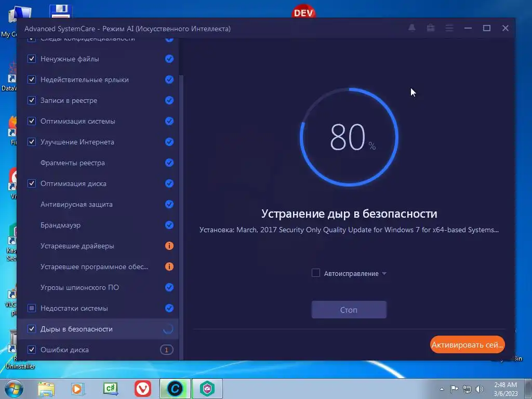Click the Устранение дыр в безопасности heading
This screenshot has width=532, height=399.
(349, 214)
